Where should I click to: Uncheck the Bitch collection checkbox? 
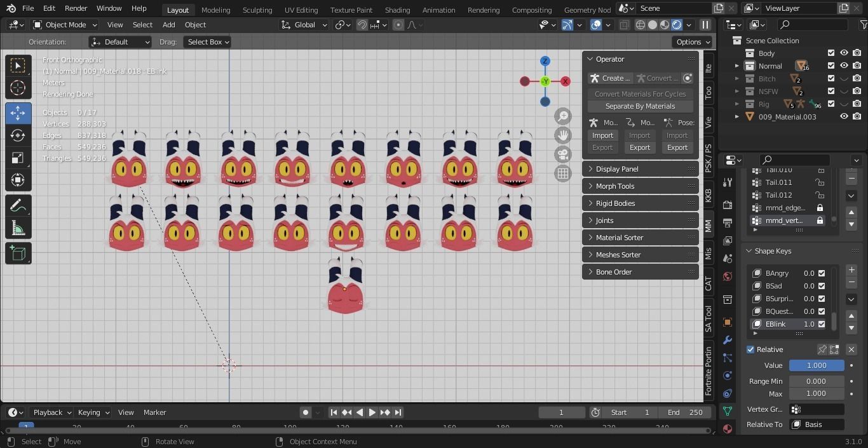pos(831,78)
